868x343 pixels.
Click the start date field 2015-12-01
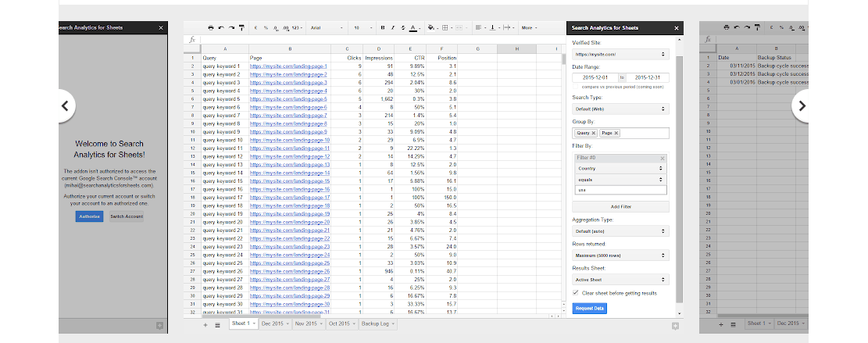coord(595,77)
